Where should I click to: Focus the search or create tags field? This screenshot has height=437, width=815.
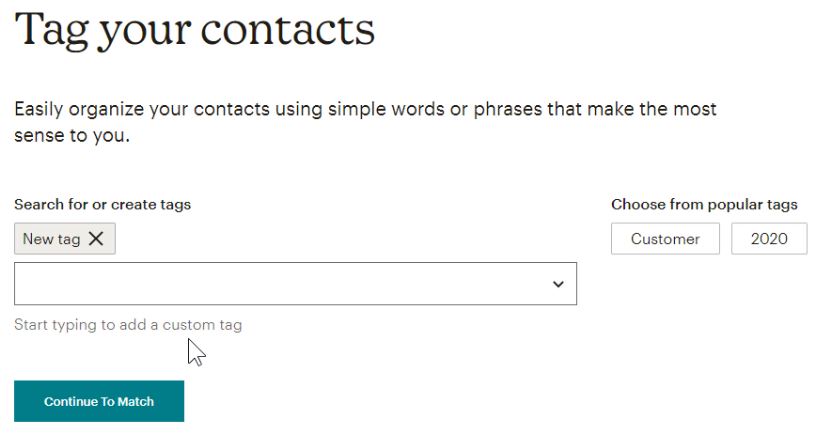tap(280, 284)
